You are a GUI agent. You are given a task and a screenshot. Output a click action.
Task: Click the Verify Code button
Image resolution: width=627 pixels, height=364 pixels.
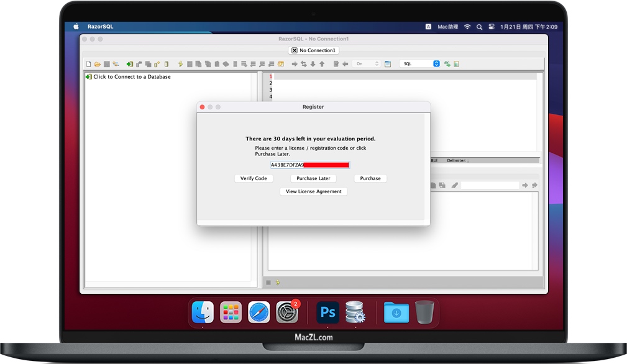point(254,179)
